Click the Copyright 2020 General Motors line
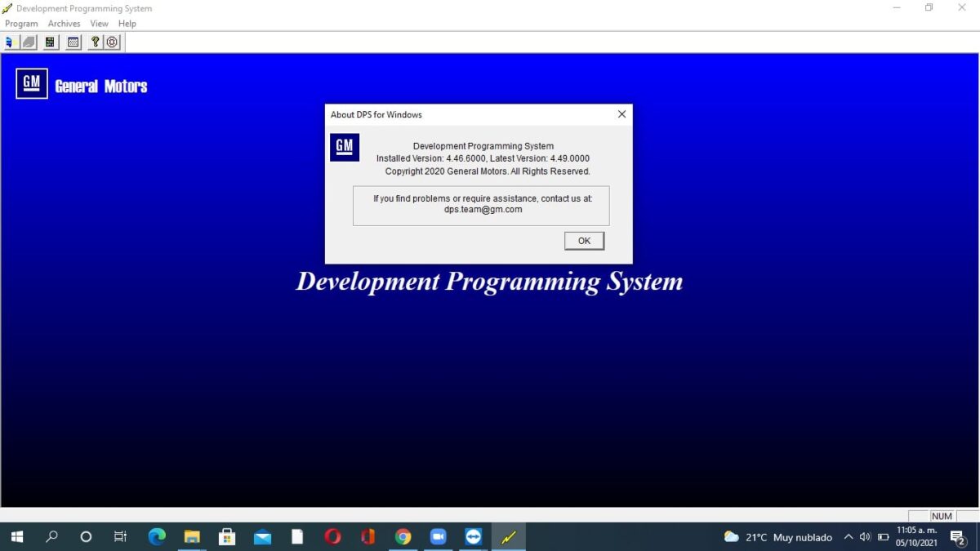 pos(488,171)
